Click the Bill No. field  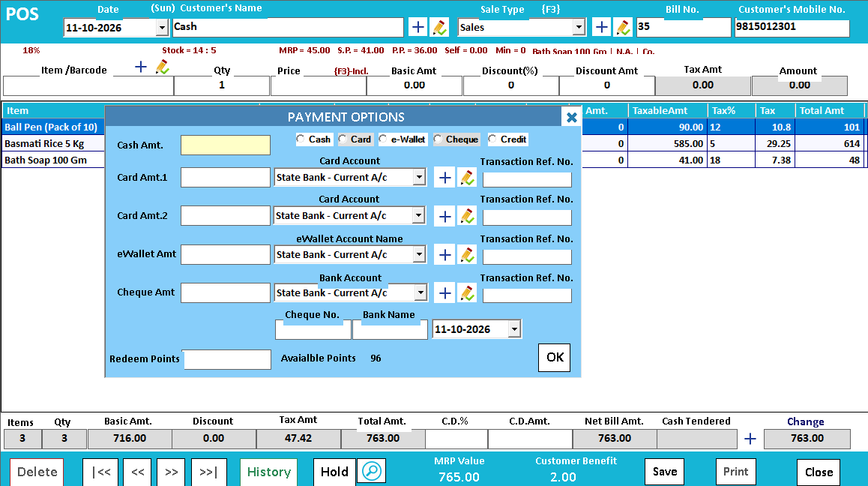click(x=684, y=27)
